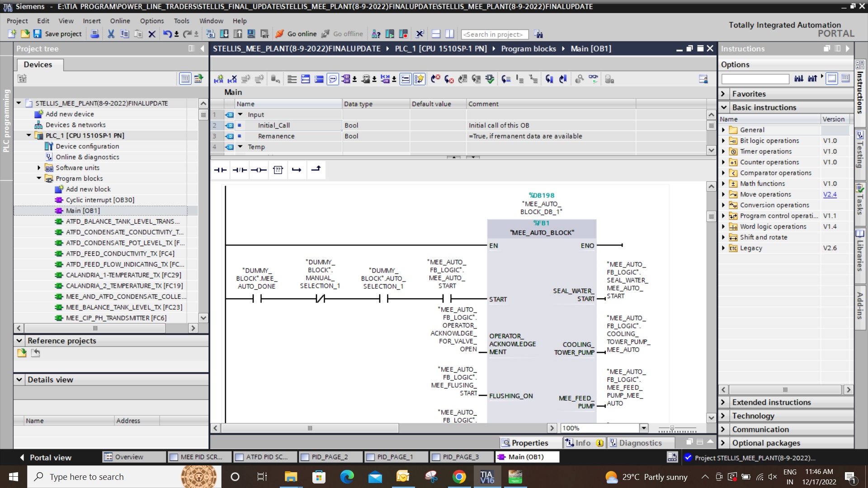The width and height of the screenshot is (868, 488).
Task: Click the search in project field
Action: point(494,34)
